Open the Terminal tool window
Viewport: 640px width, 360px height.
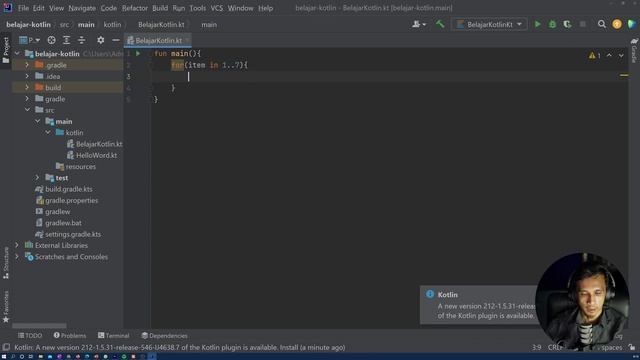[x=113, y=336]
